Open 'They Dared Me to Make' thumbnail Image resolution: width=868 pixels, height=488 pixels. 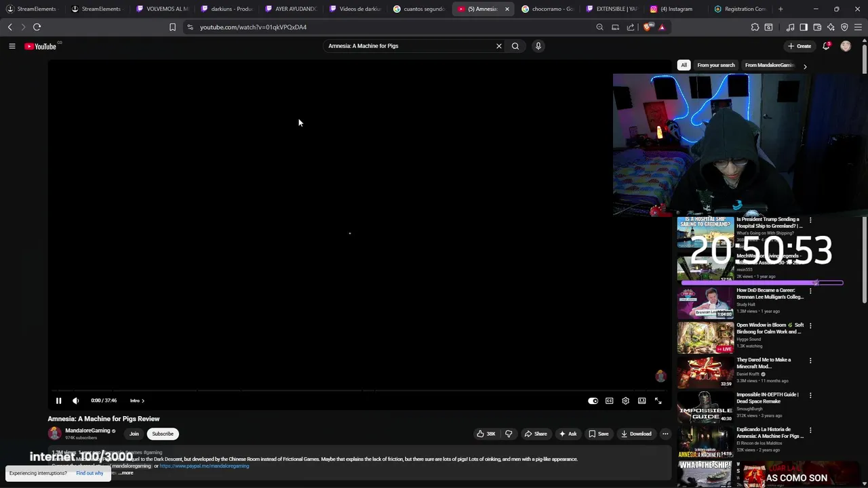[705, 372]
